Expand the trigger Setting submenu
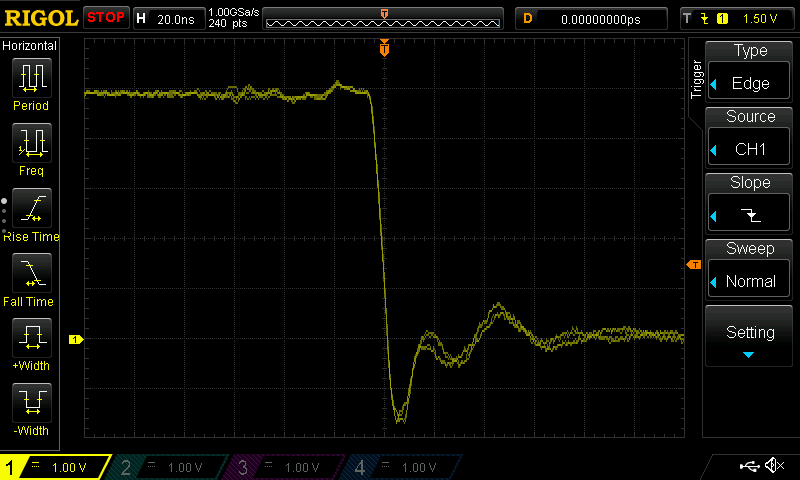The width and height of the screenshot is (800, 480). point(750,338)
